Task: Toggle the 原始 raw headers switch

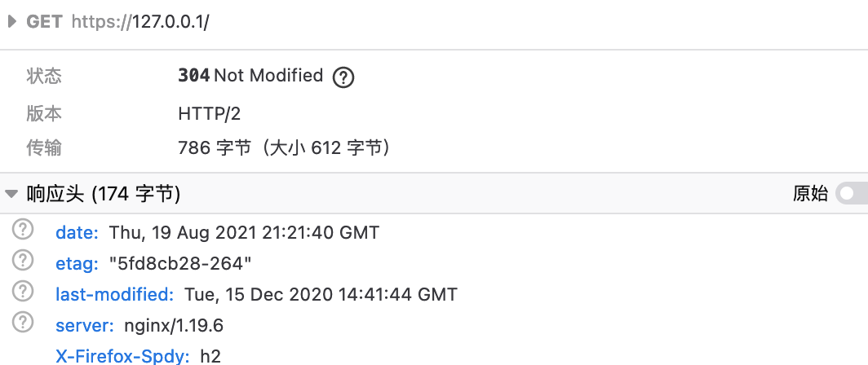Action: click(852, 194)
